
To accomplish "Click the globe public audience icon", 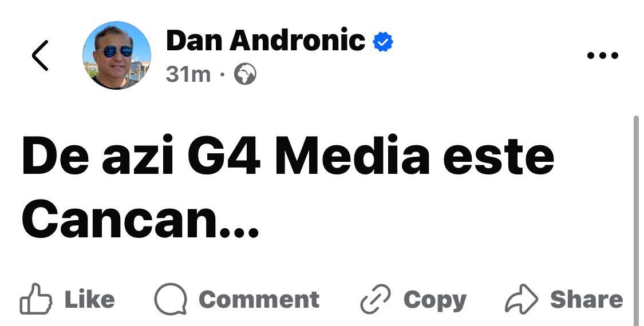I will click(245, 75).
